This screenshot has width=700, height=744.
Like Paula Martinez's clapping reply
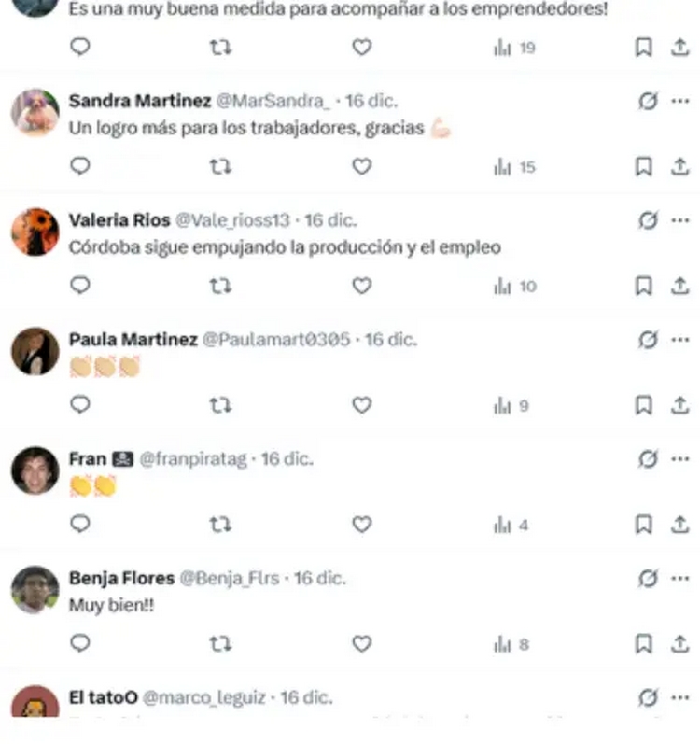(x=362, y=405)
